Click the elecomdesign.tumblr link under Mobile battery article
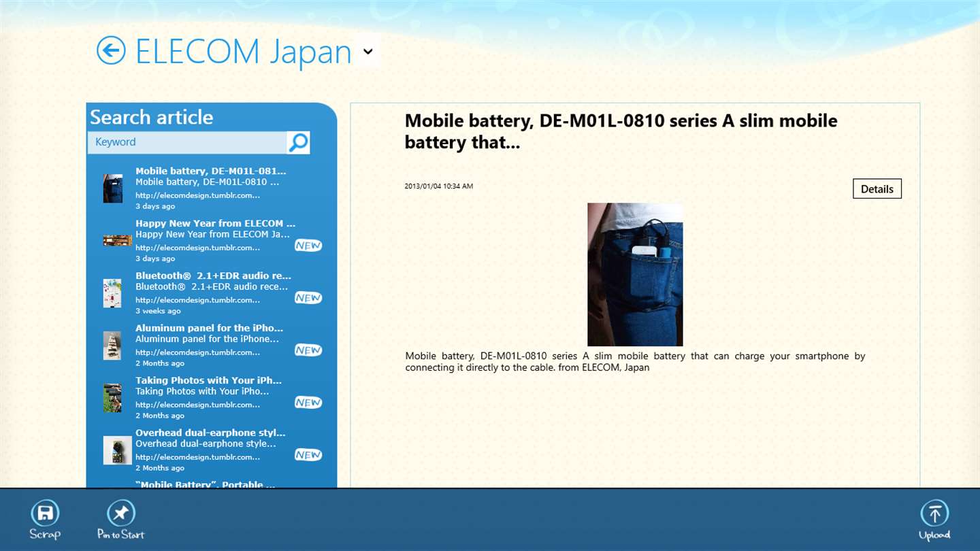The width and height of the screenshot is (980, 551). coord(198,195)
